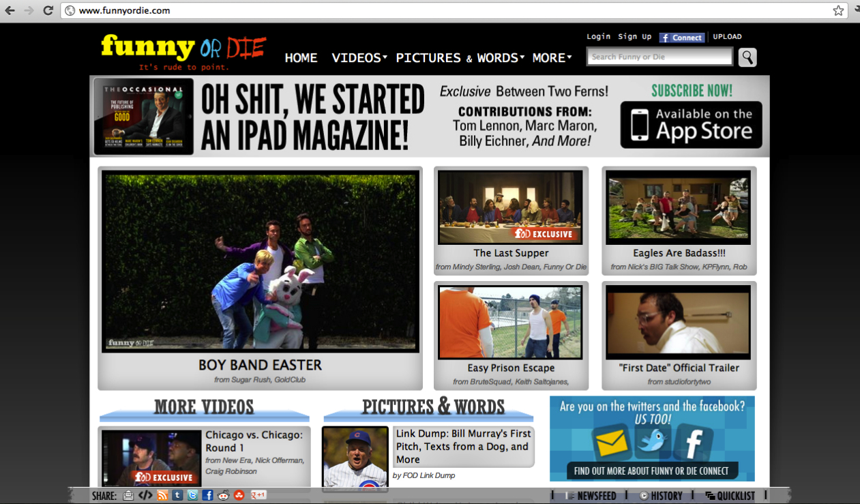The width and height of the screenshot is (860, 504).
Task: Open the Chicago vs. Chicago: Round 1 title
Action: (254, 441)
